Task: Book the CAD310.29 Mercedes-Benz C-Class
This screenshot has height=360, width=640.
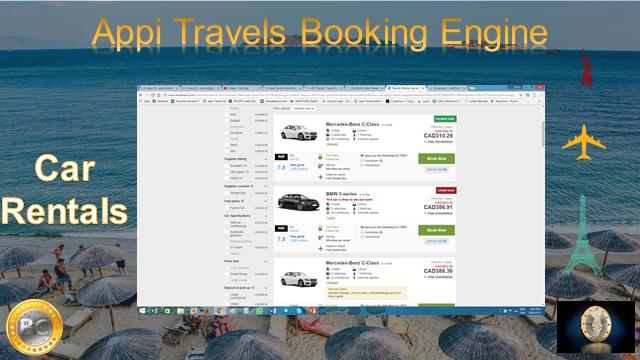Action: click(436, 158)
